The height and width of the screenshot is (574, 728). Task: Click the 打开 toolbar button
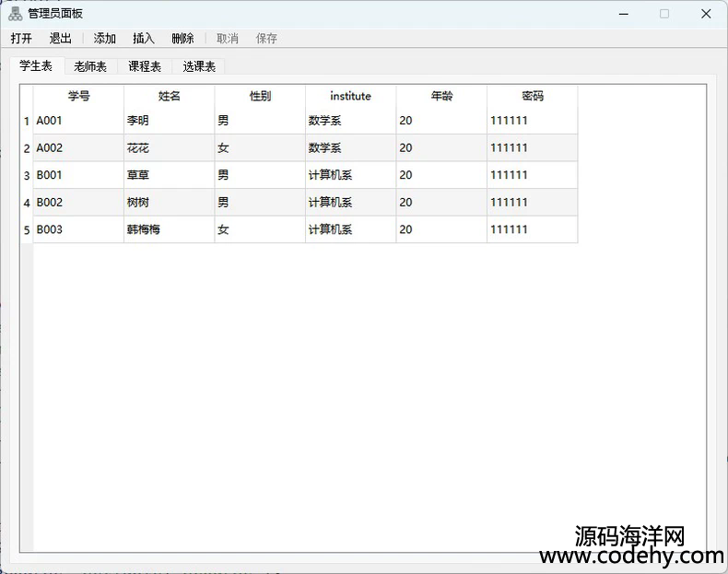(x=21, y=39)
